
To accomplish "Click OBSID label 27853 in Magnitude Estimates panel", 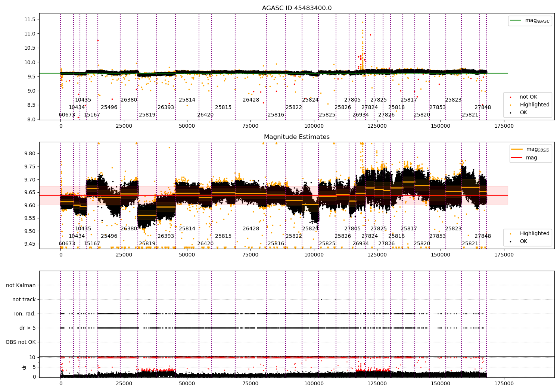I will 438,236.
